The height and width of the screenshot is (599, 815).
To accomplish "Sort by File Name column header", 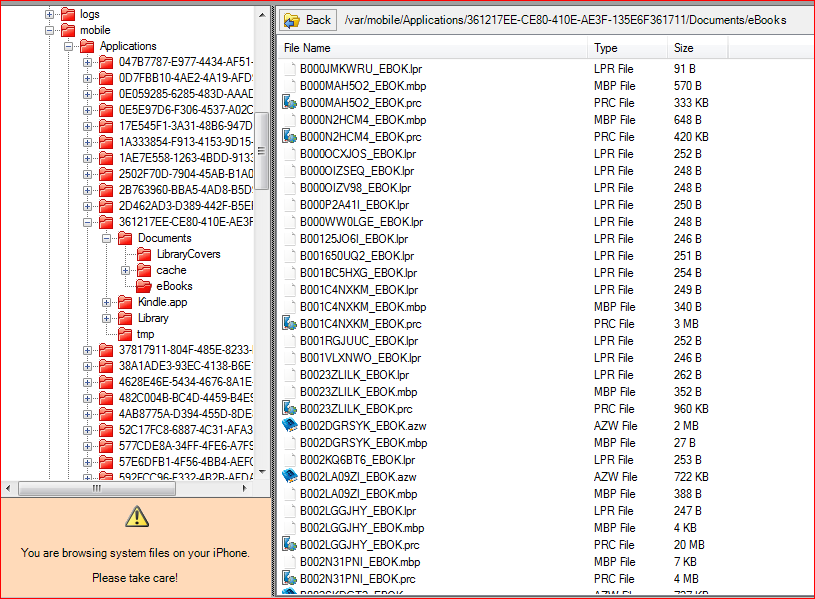I will coord(432,48).
